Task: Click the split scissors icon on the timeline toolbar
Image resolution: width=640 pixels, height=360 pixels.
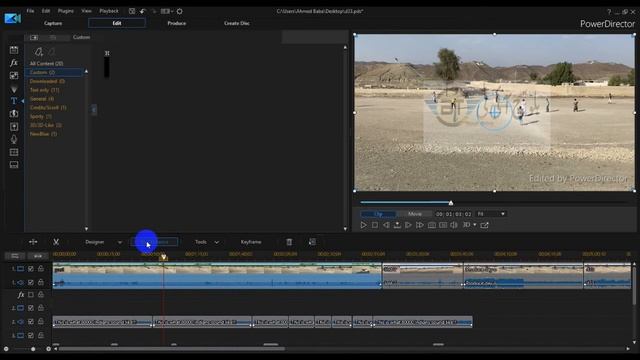Action: point(56,242)
